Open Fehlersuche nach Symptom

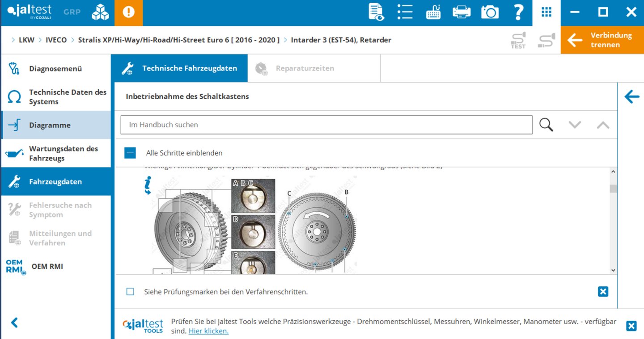(56, 210)
